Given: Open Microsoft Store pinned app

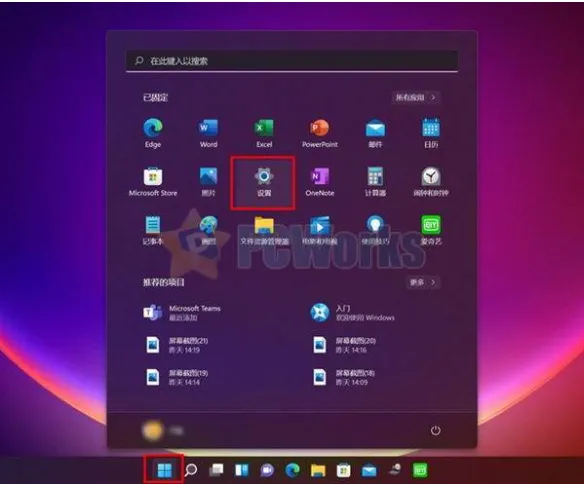Looking at the screenshot, I should tap(153, 182).
